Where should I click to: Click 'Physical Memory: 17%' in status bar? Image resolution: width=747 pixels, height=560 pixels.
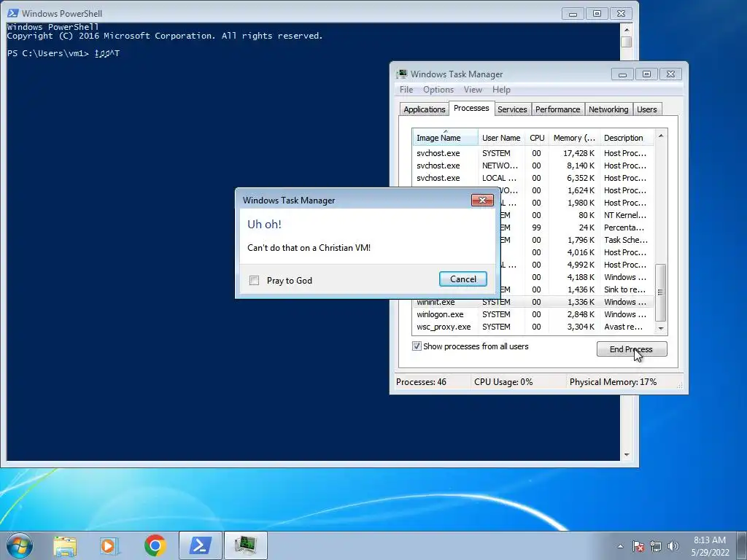(x=613, y=382)
